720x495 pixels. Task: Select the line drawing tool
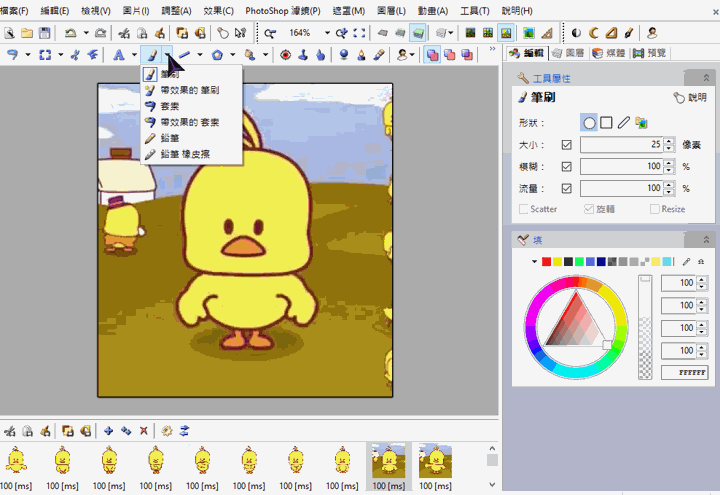pos(184,55)
